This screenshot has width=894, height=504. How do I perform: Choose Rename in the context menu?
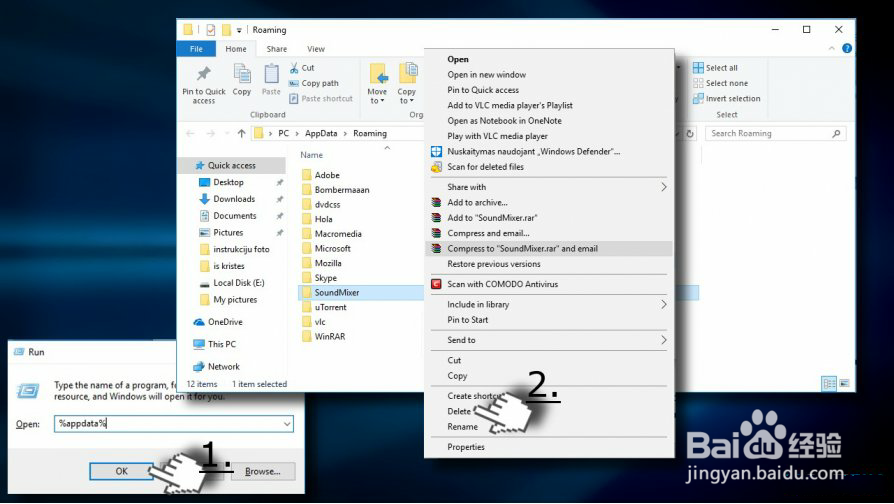coord(462,427)
